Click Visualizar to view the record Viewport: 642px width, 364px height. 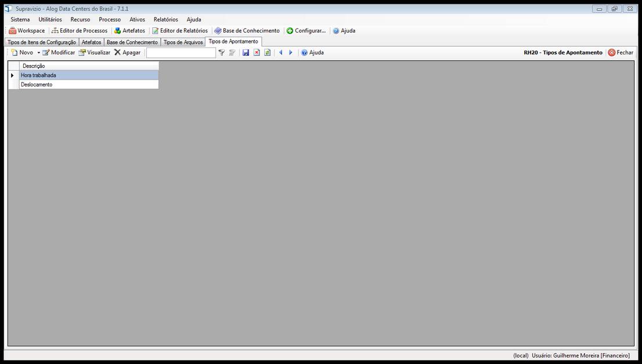[x=94, y=52]
